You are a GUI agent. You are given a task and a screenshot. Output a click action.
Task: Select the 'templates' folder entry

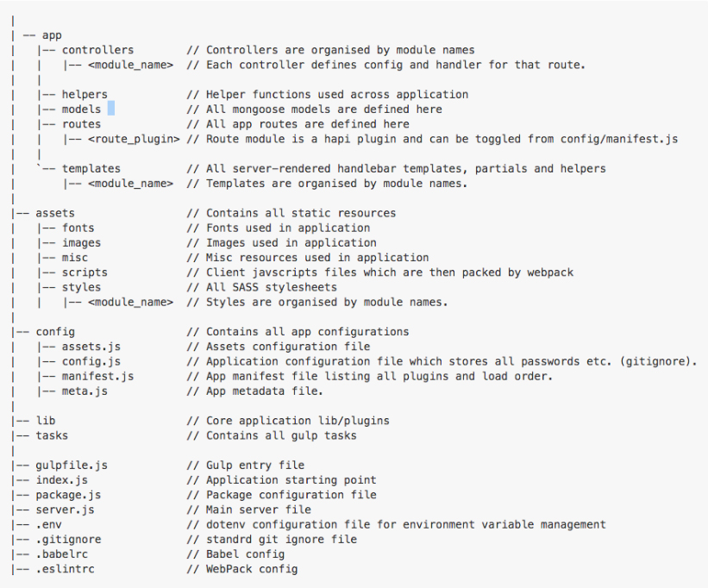91,169
